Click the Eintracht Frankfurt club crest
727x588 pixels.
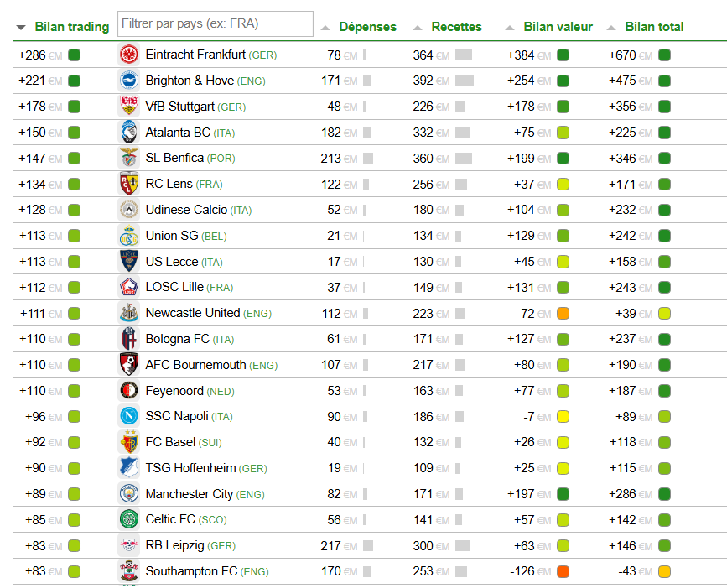tap(128, 55)
